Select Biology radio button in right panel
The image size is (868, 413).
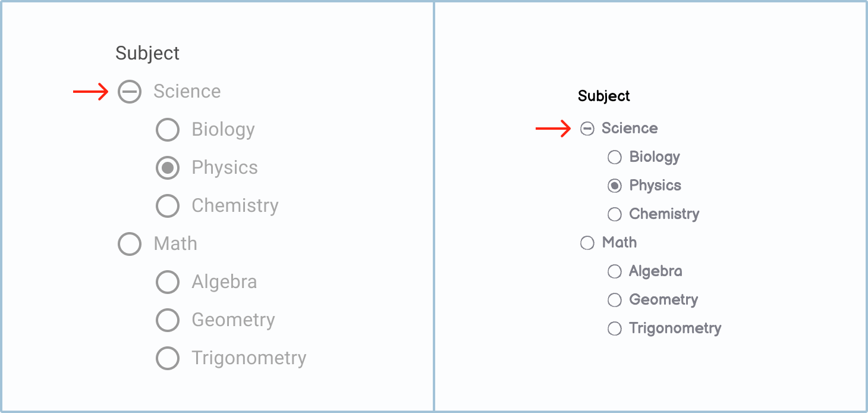click(614, 157)
